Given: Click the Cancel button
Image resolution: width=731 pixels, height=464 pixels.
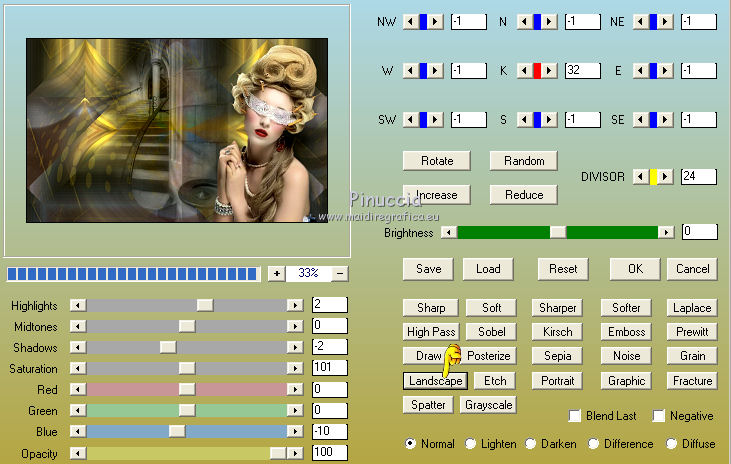Looking at the screenshot, I should [x=692, y=269].
